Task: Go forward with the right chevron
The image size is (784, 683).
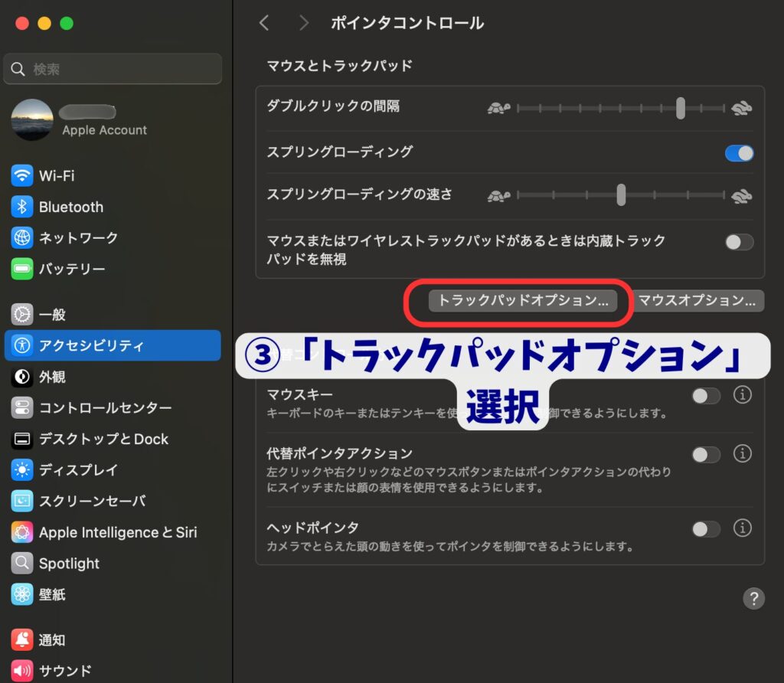Action: click(303, 22)
